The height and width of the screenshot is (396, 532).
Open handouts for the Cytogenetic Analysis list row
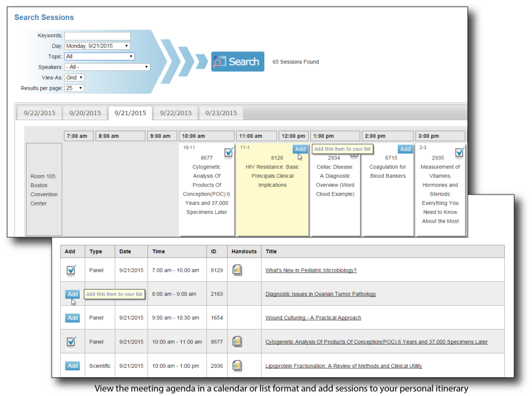238,342
